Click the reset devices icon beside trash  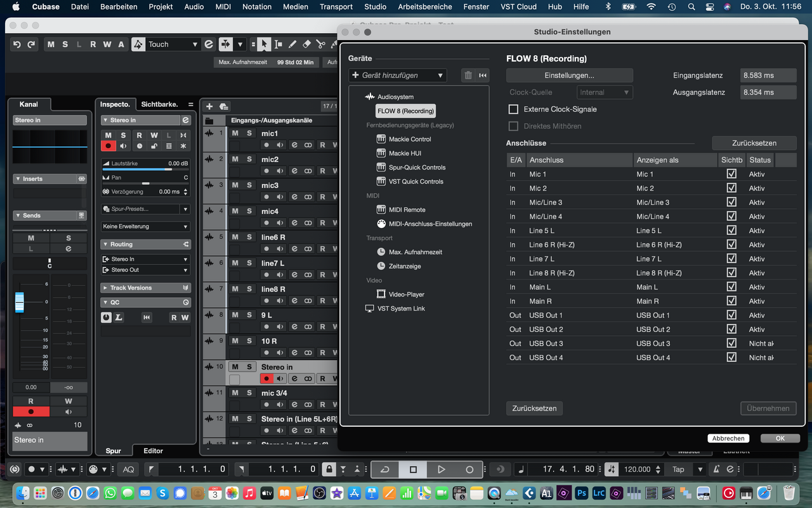483,76
